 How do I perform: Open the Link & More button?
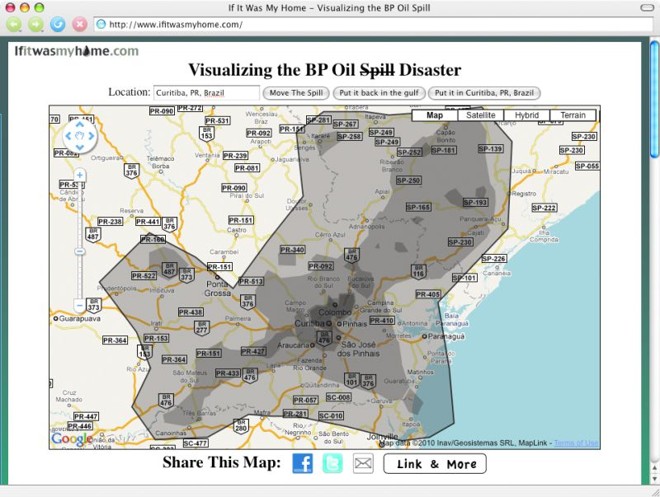click(x=435, y=464)
